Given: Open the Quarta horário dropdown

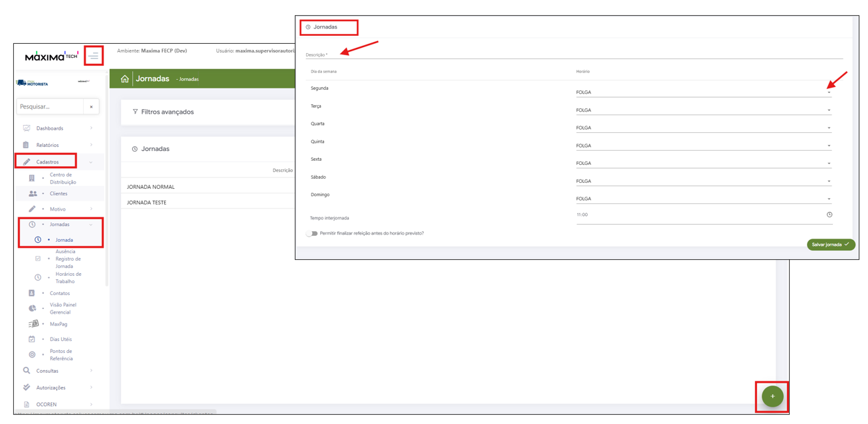Looking at the screenshot, I should (703, 128).
